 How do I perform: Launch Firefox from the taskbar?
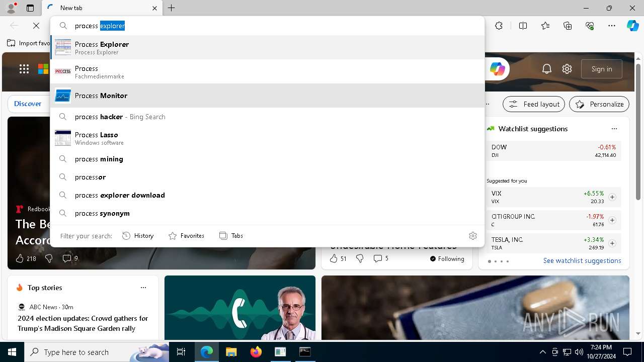click(x=256, y=352)
